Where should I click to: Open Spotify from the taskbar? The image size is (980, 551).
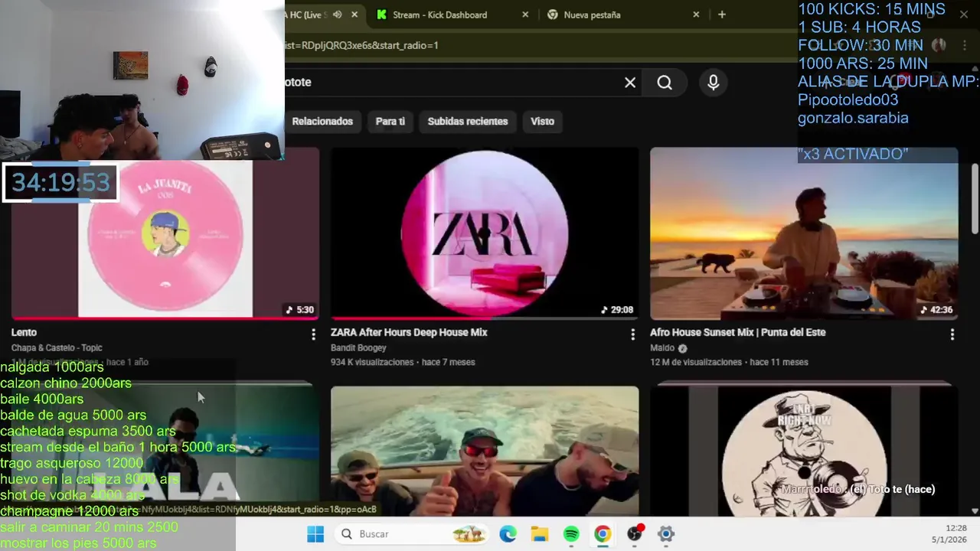pyautogui.click(x=571, y=534)
